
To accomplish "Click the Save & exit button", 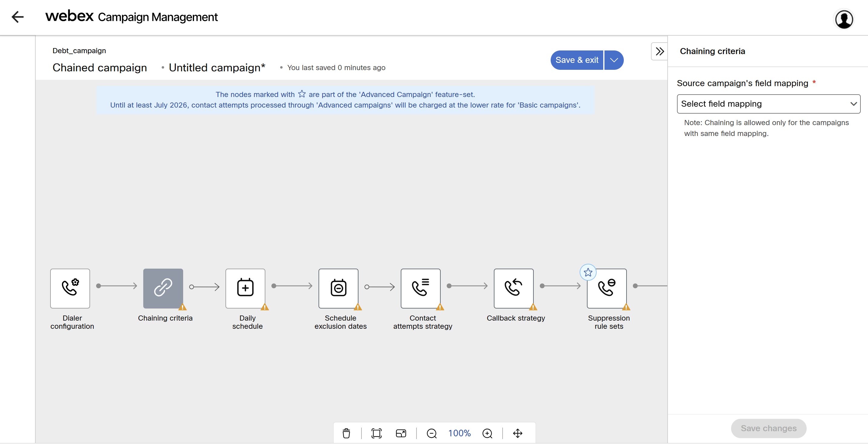I will click(577, 60).
